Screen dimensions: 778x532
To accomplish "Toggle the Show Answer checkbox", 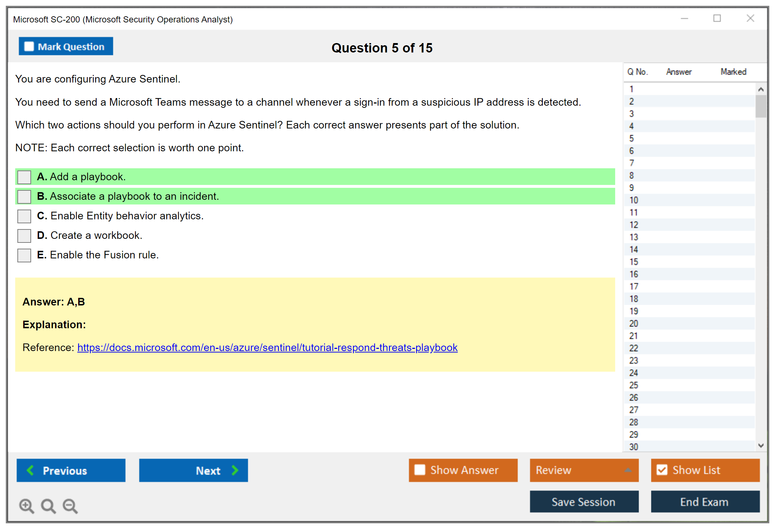I will pyautogui.click(x=420, y=470).
